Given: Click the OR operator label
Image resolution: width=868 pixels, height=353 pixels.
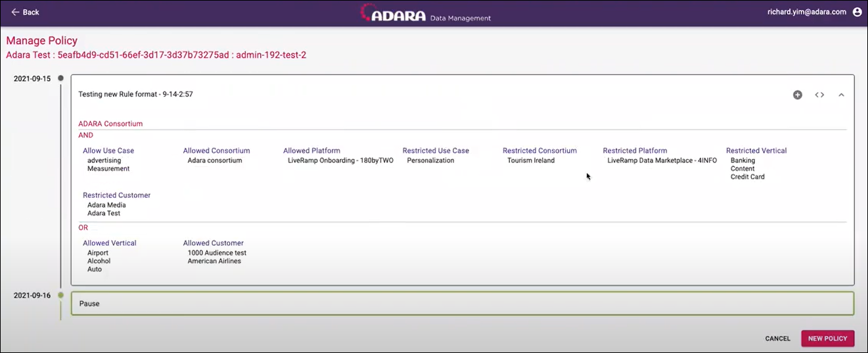Looking at the screenshot, I should [x=83, y=227].
